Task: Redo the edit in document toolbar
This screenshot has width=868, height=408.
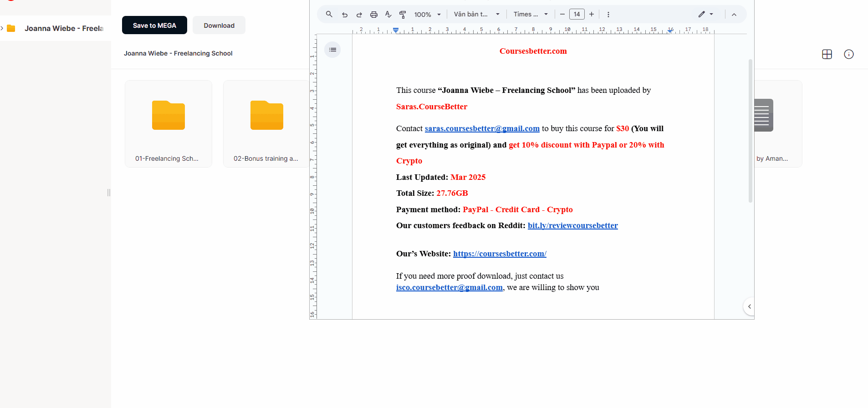Action: [359, 15]
